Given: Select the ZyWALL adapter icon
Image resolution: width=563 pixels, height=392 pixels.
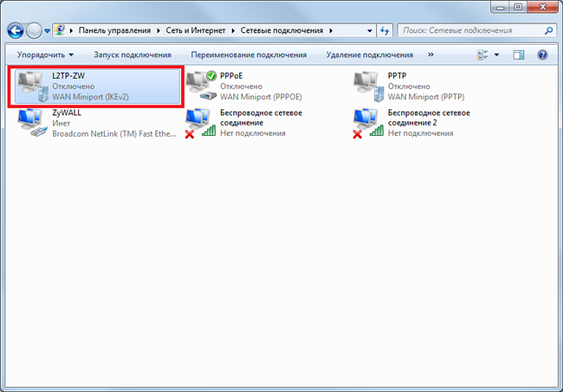Looking at the screenshot, I should pos(33,123).
